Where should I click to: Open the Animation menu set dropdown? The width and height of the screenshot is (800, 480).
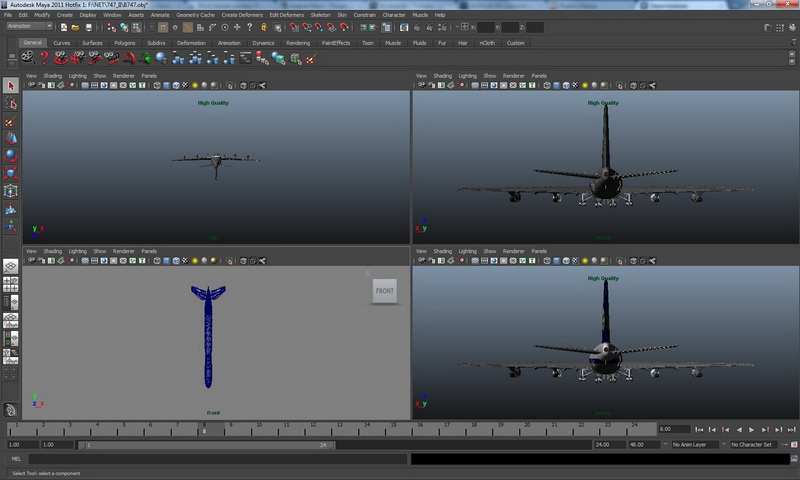pos(29,27)
